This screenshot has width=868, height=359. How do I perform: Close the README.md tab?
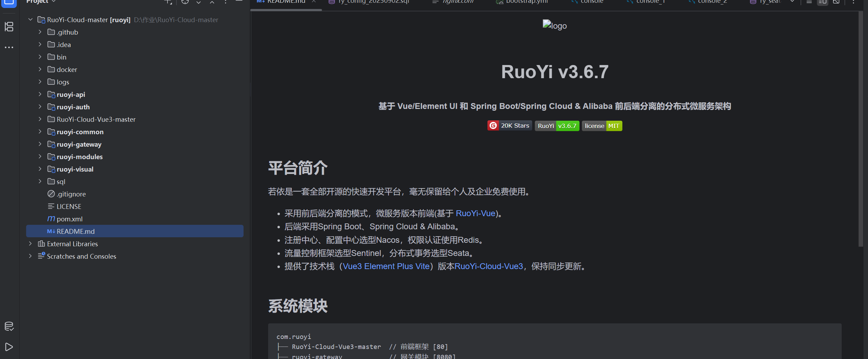click(x=314, y=1)
